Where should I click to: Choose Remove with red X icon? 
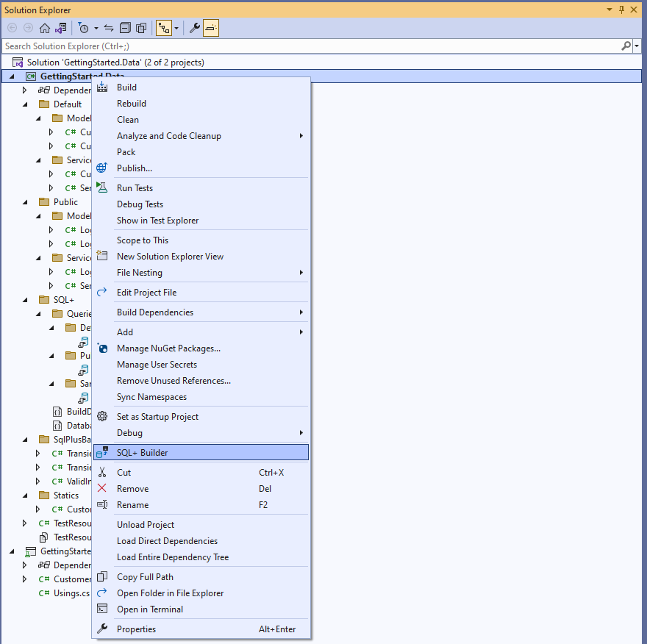[201, 489]
